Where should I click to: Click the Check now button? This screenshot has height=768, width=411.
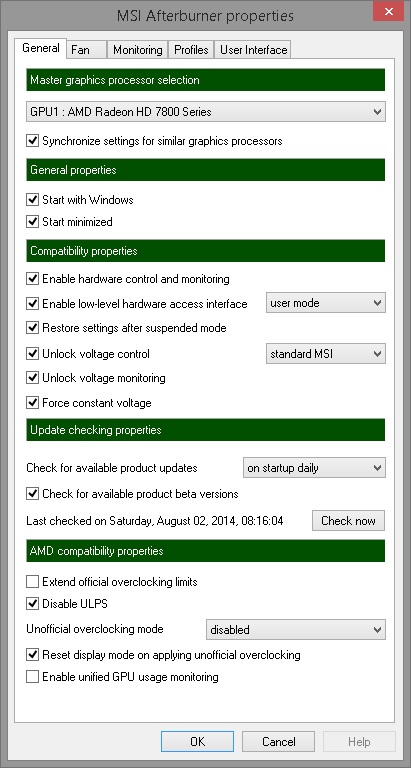348,521
